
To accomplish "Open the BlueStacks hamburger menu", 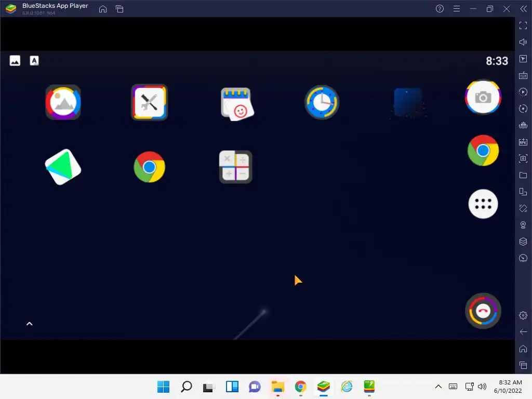I will (x=457, y=9).
